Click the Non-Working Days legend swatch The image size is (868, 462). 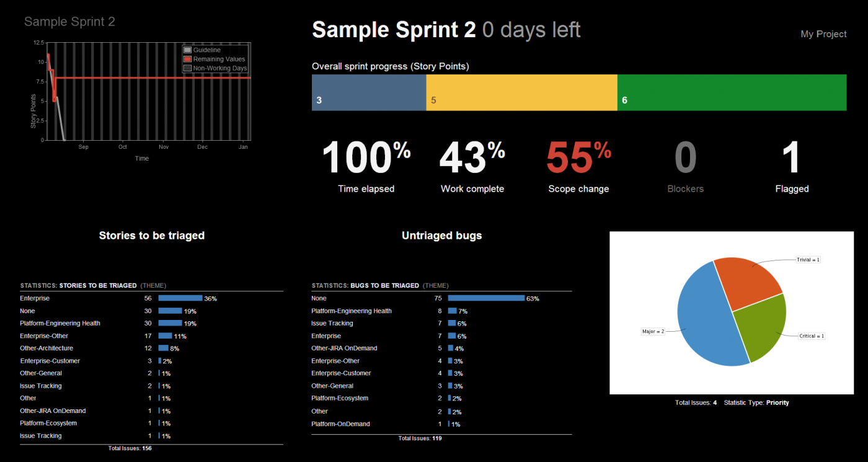click(188, 68)
